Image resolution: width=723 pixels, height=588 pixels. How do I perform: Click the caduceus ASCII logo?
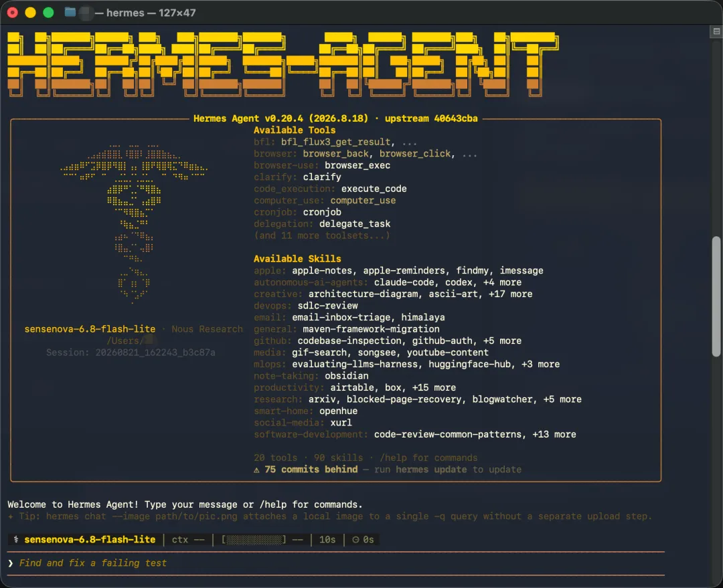[134, 223]
